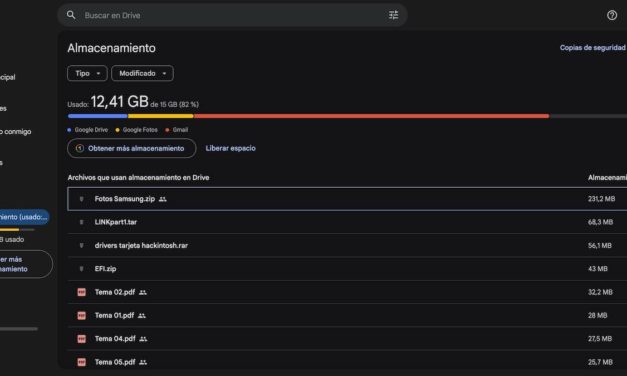Click shared icon next to Tema 01.pdf
Viewport: 627px width, 376px height.
point(142,316)
